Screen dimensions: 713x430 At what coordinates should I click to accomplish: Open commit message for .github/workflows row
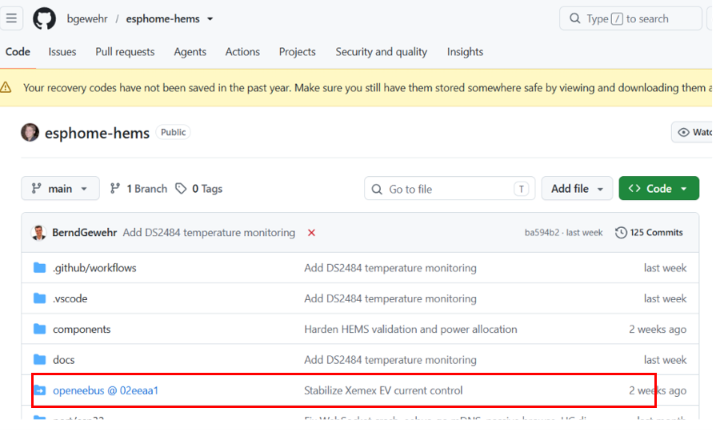[x=390, y=268]
